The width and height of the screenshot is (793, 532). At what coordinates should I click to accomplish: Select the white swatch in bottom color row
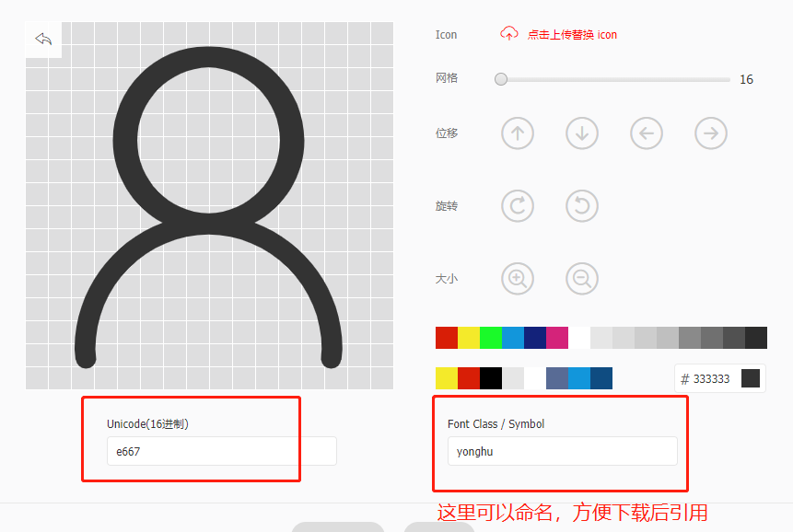(535, 377)
